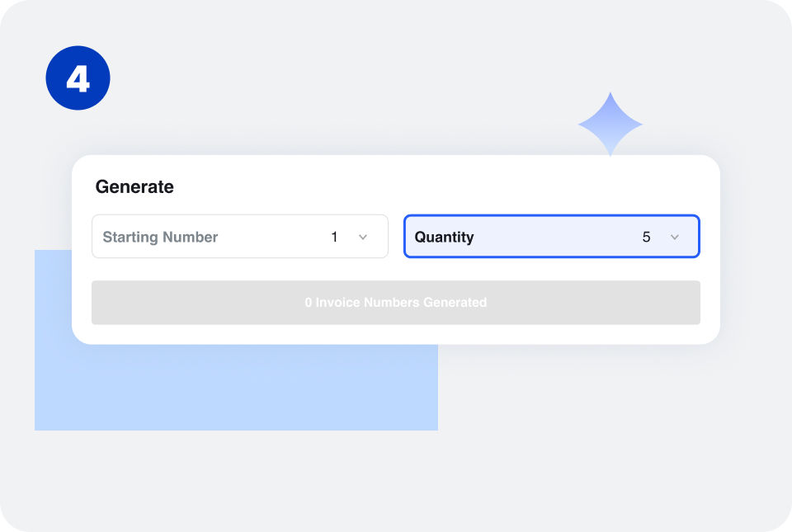792x532 pixels.
Task: Expand the Starting Number chevron
Action: pyautogui.click(x=363, y=237)
